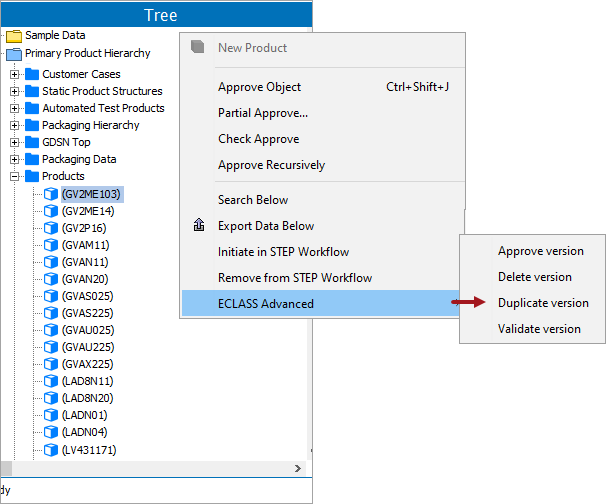Viewport: 606px width, 504px height.
Task: Open the ECLASS Advanced submenu
Action: pos(321,303)
